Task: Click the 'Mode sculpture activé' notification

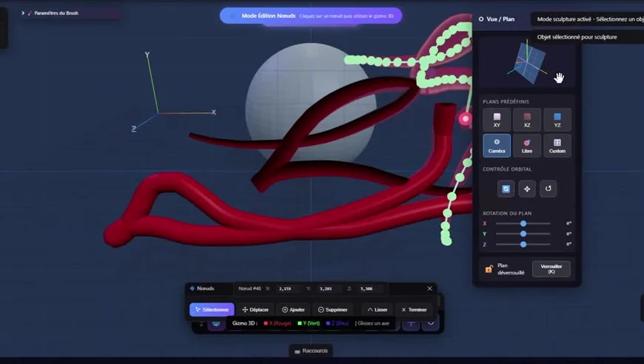Action: (588, 19)
